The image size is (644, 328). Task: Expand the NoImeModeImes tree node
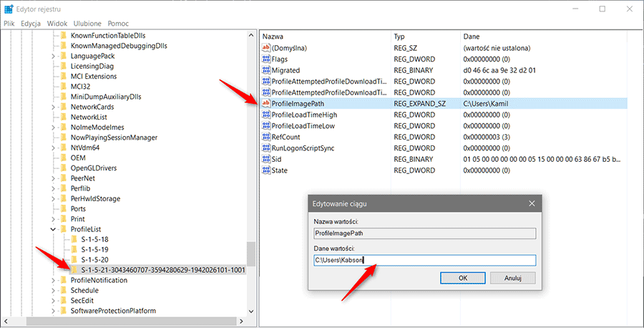coord(53,127)
